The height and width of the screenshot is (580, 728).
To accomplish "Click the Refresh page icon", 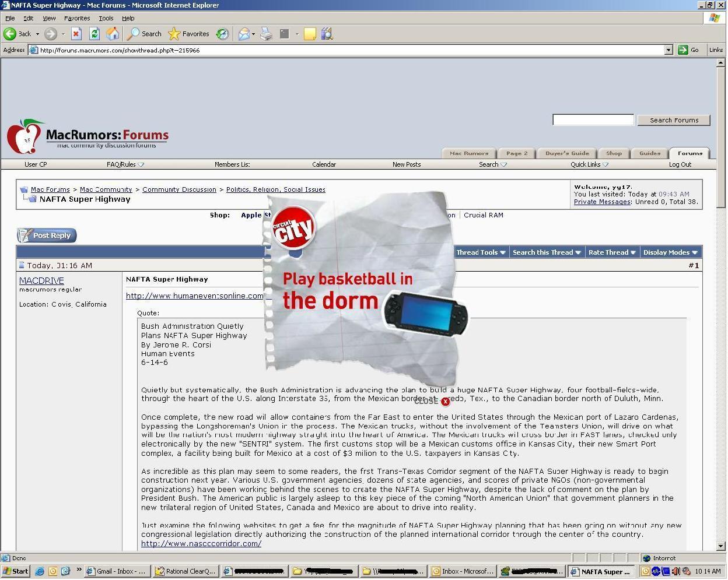I will [94, 34].
